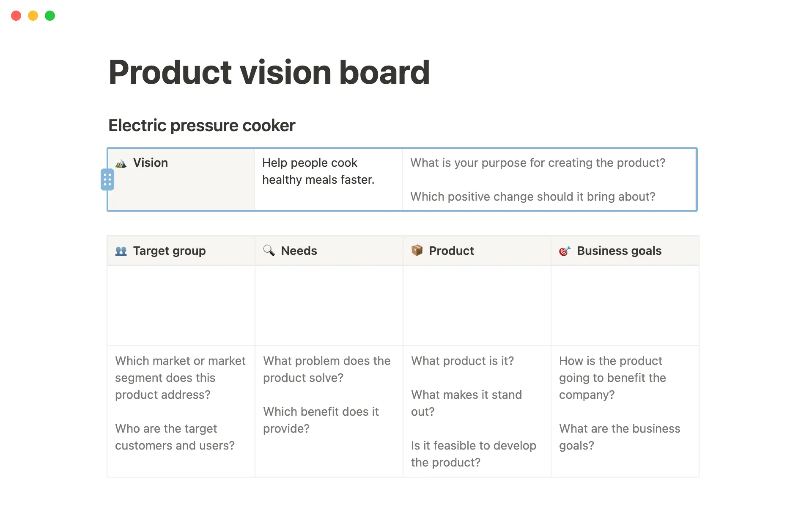Viewport: 812px width, 508px height.
Task: Click the question What product is it?
Action: [462, 361]
